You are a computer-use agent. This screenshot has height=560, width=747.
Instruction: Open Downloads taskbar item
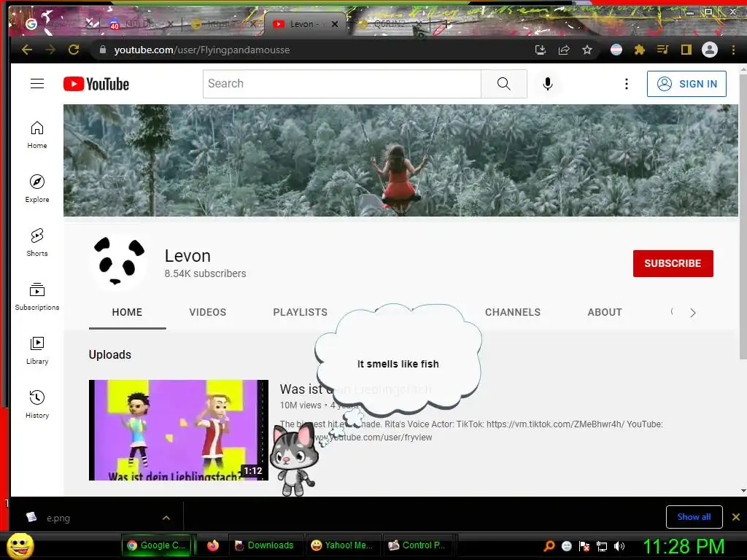coord(266,545)
